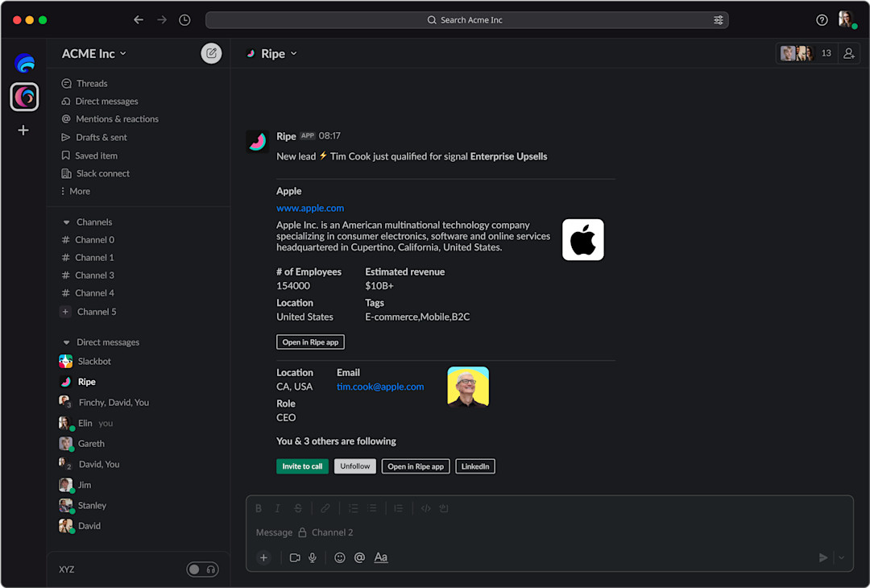Image resolution: width=870 pixels, height=588 pixels.
Task: Open the www.apple.com link
Action: (310, 208)
